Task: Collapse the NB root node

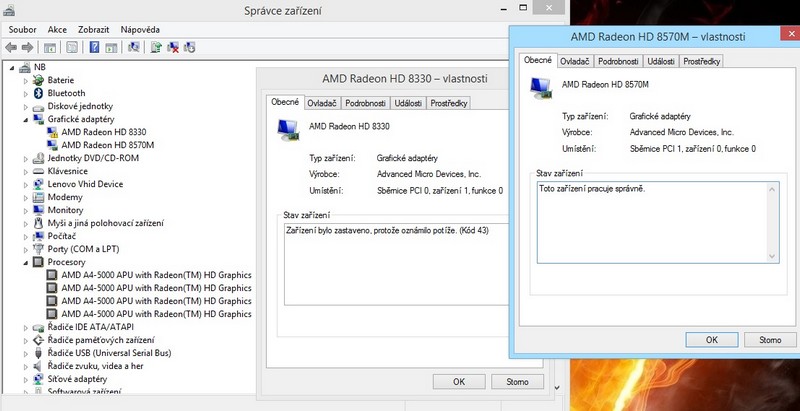Action: (12, 67)
